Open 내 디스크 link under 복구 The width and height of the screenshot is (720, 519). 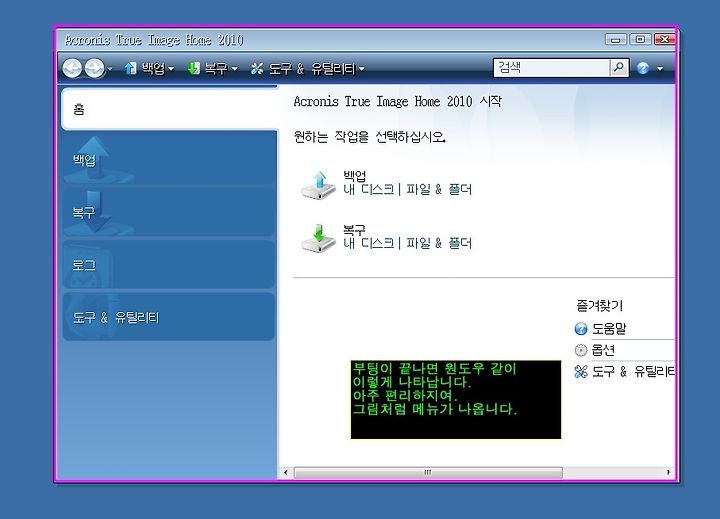368,243
